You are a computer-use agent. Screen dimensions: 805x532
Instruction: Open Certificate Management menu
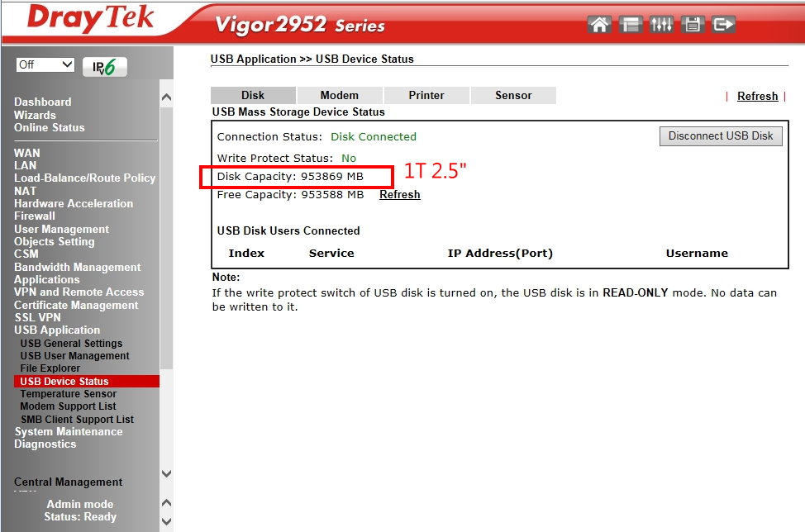pos(76,306)
